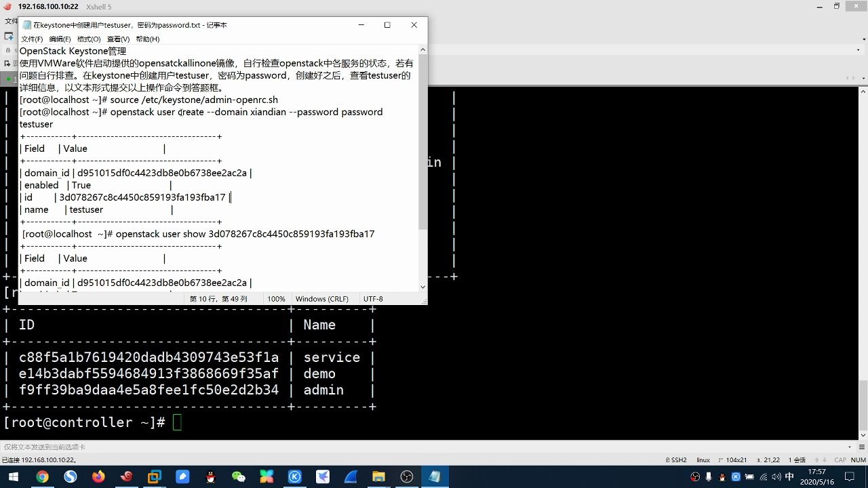Open Notepad 帮助(H) menu
Viewport: 868px width, 488px height.
pyautogui.click(x=147, y=39)
